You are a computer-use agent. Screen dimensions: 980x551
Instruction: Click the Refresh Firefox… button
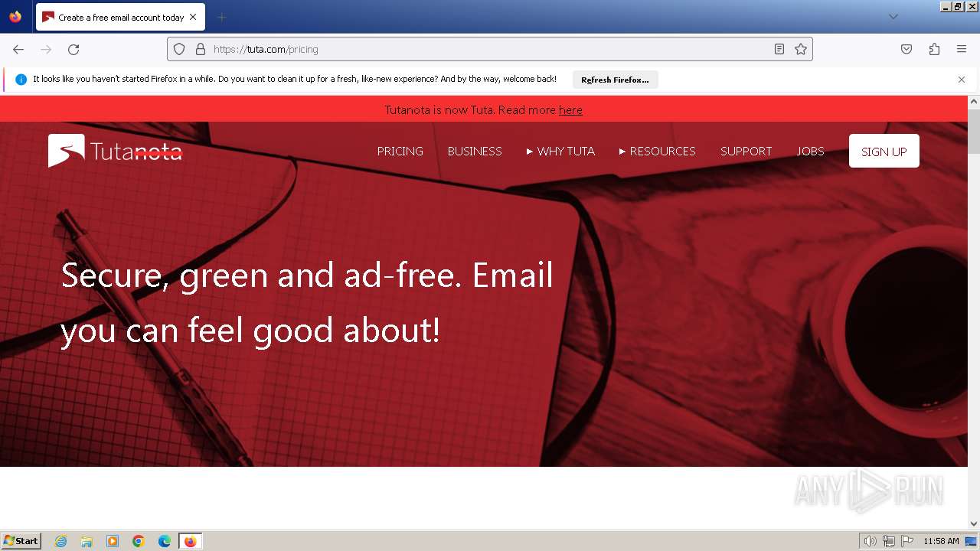point(615,80)
